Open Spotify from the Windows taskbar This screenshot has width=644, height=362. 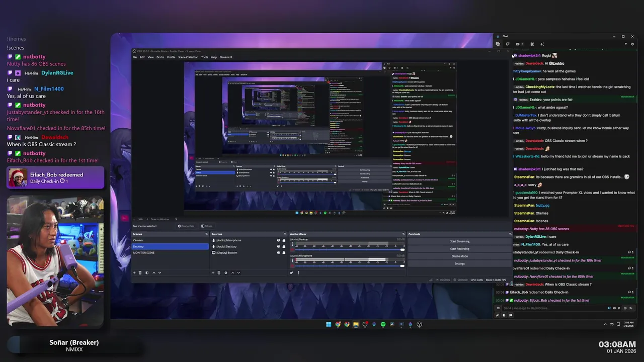(x=383, y=324)
